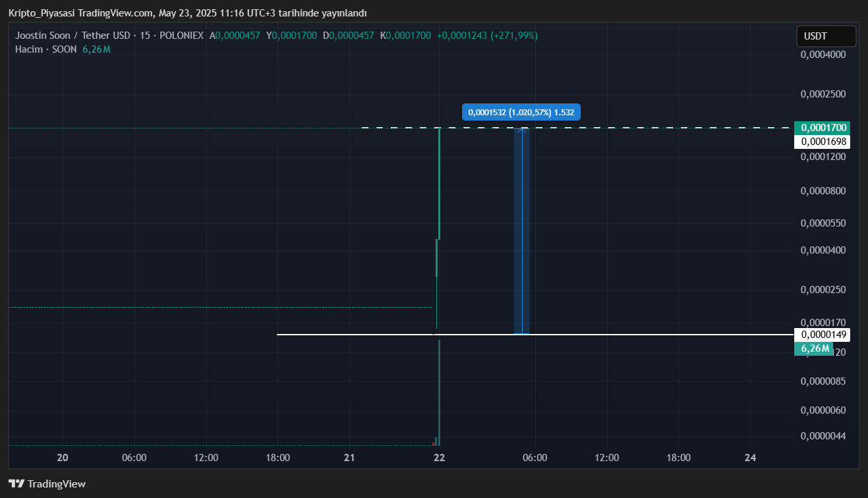This screenshot has width=868, height=498.
Task: Click the blue measurement tooltip showing 1.020,57%
Action: [521, 113]
